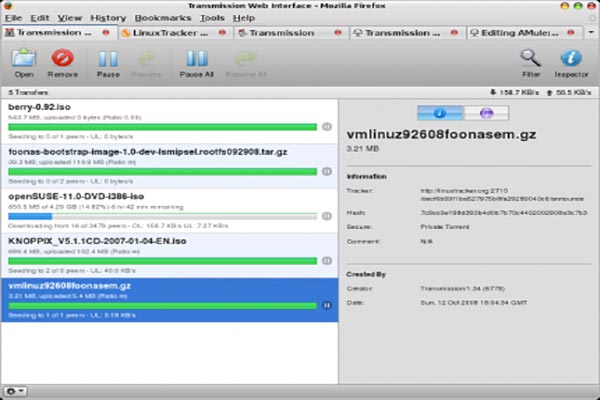Click the greyed Resume toolbar icon
Viewport: 600px width, 400px height.
147,64
